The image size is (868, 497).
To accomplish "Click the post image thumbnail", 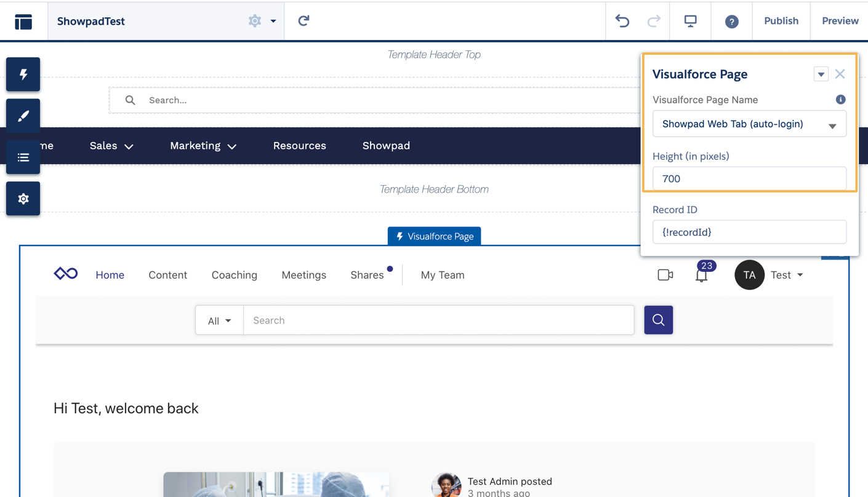I will tap(276, 485).
